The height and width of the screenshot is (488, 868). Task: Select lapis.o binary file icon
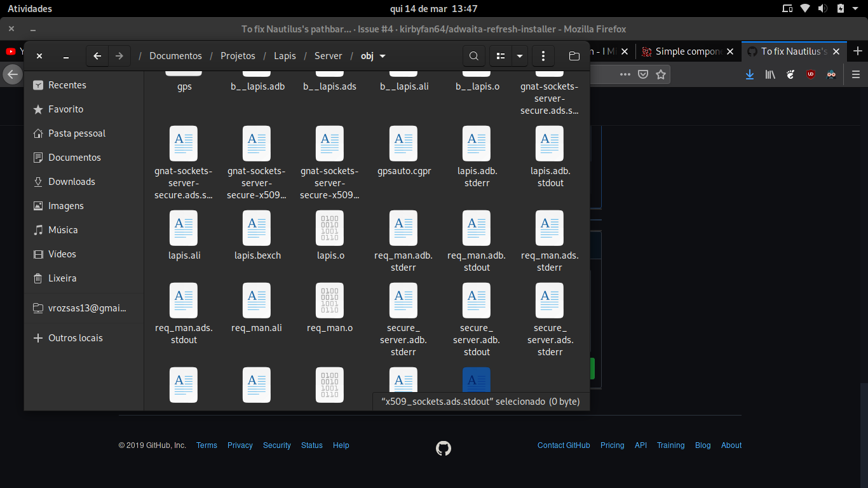click(330, 228)
